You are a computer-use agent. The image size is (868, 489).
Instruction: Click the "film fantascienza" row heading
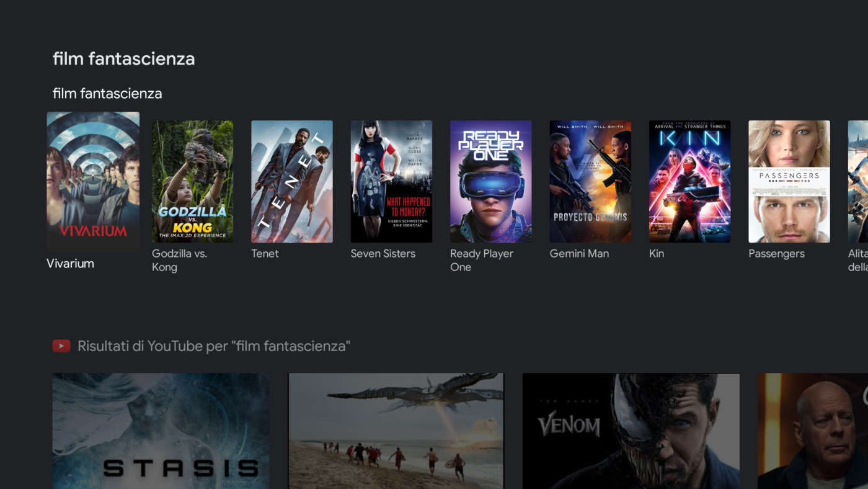coord(107,94)
